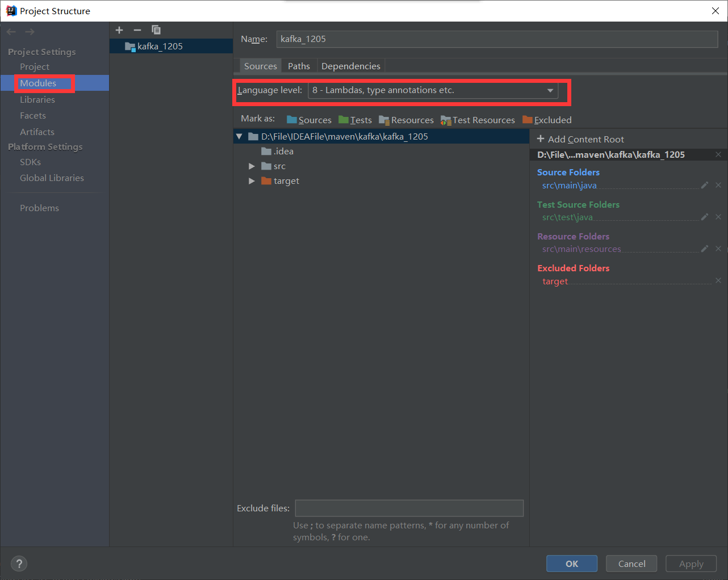Image resolution: width=728 pixels, height=580 pixels.
Task: Remove the target excluded folder
Action: (718, 280)
